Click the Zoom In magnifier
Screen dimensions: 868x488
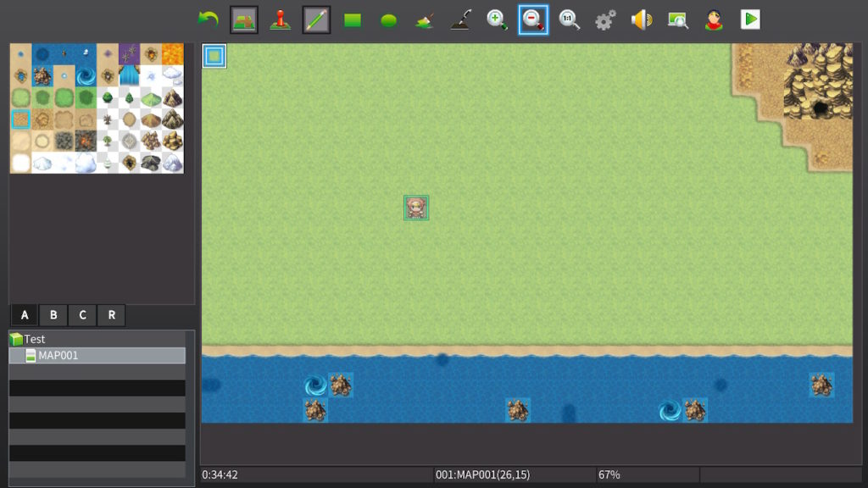pyautogui.click(x=497, y=19)
